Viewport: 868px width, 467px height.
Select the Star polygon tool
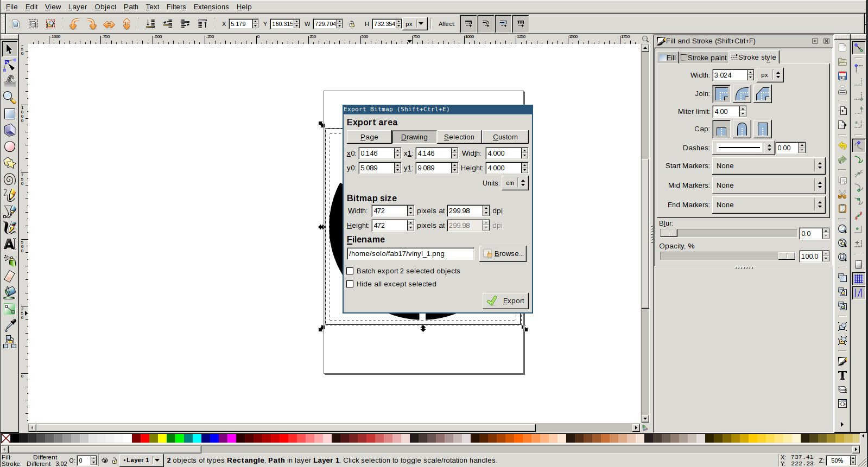(x=9, y=163)
